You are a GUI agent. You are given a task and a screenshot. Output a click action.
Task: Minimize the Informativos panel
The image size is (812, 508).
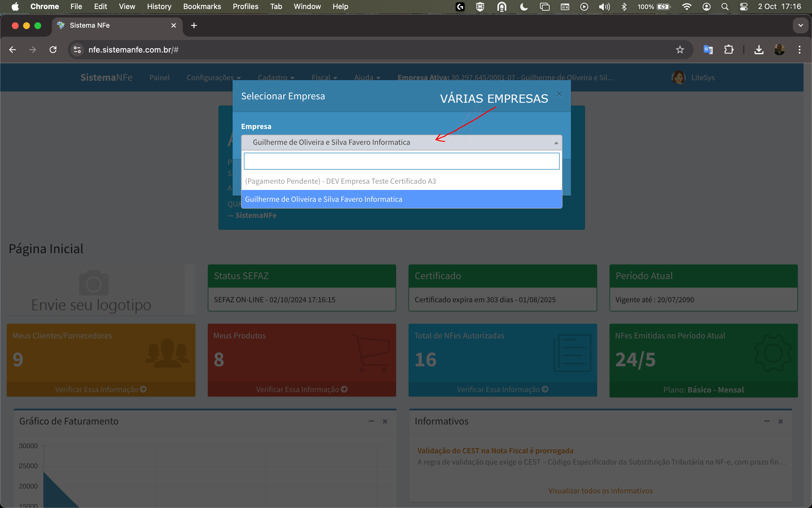pos(767,421)
